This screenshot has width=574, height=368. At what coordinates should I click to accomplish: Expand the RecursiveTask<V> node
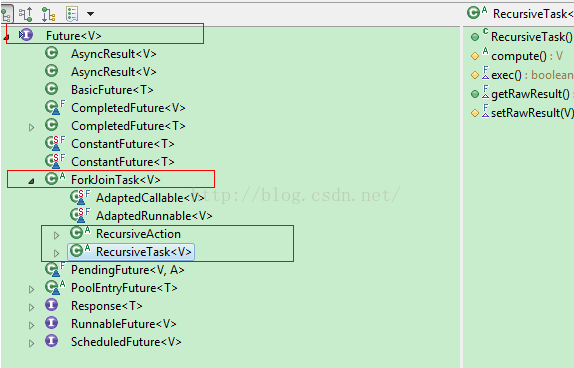pyautogui.click(x=56, y=253)
